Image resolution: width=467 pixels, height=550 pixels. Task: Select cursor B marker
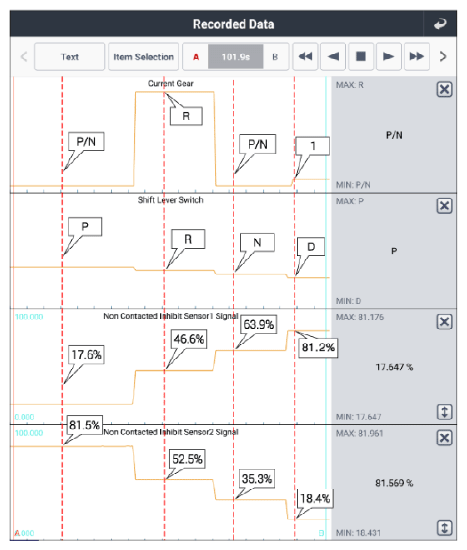click(x=275, y=57)
